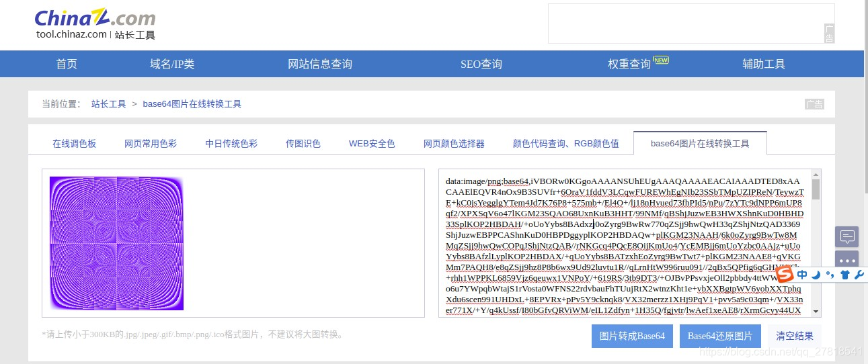Switch to the 中日传统色彩 tab

tap(231, 144)
